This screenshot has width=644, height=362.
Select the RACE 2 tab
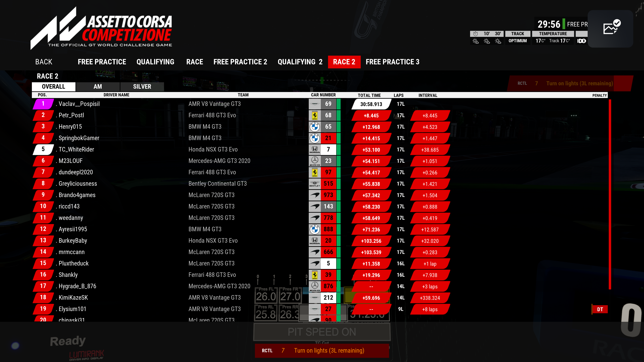coord(344,62)
